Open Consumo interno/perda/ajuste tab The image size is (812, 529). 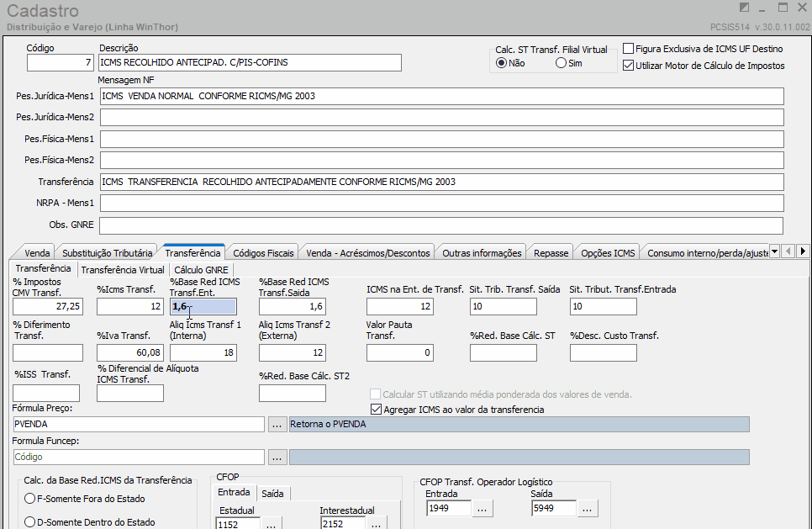pyautogui.click(x=708, y=253)
